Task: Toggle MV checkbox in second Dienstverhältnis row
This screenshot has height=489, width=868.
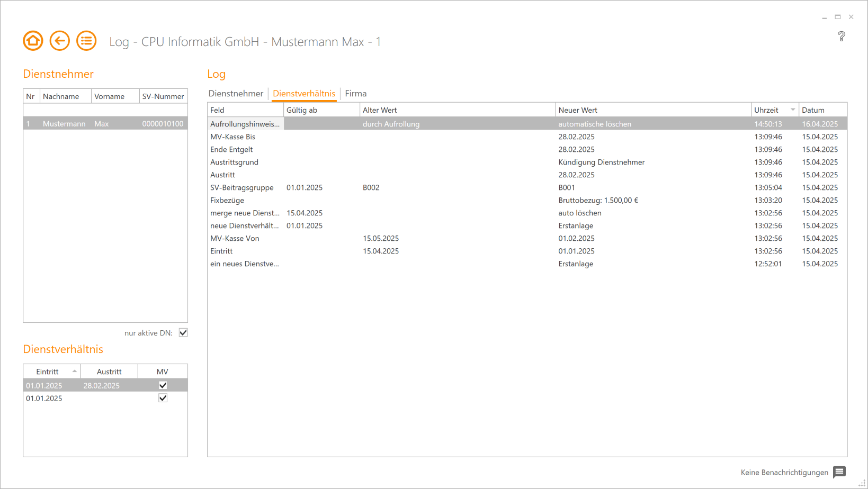Action: [163, 398]
